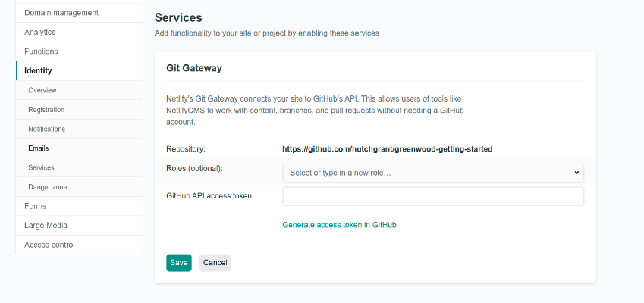644x303 pixels.
Task: Open Large Media settings
Action: [x=80, y=225]
